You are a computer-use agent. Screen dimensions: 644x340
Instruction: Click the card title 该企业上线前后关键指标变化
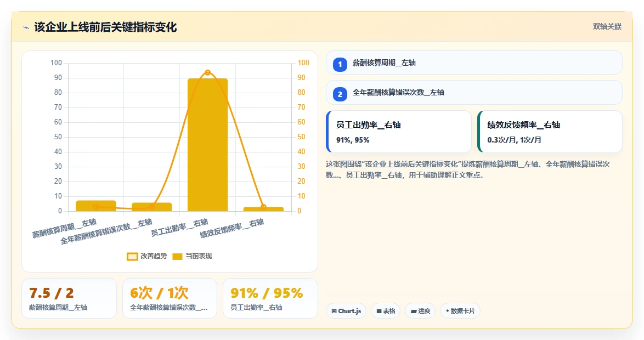click(105, 27)
